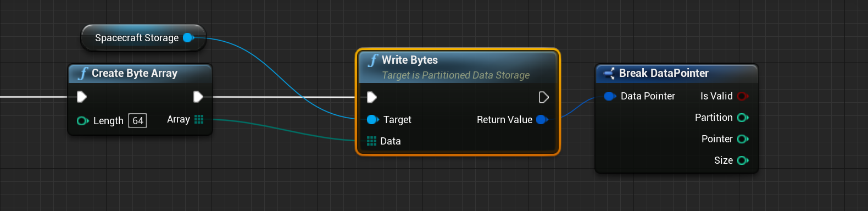Select the Break DataPointer node header
This screenshot has height=211, width=868.
coord(677,73)
